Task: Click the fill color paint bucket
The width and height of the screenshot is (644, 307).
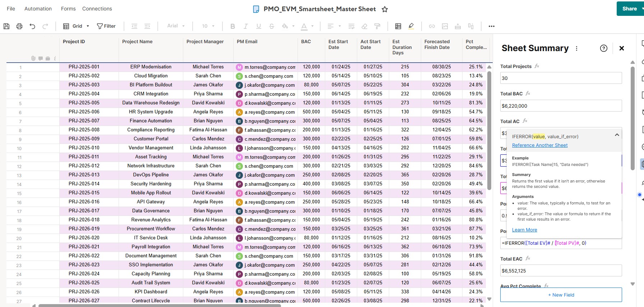Action: pyautogui.click(x=285, y=26)
